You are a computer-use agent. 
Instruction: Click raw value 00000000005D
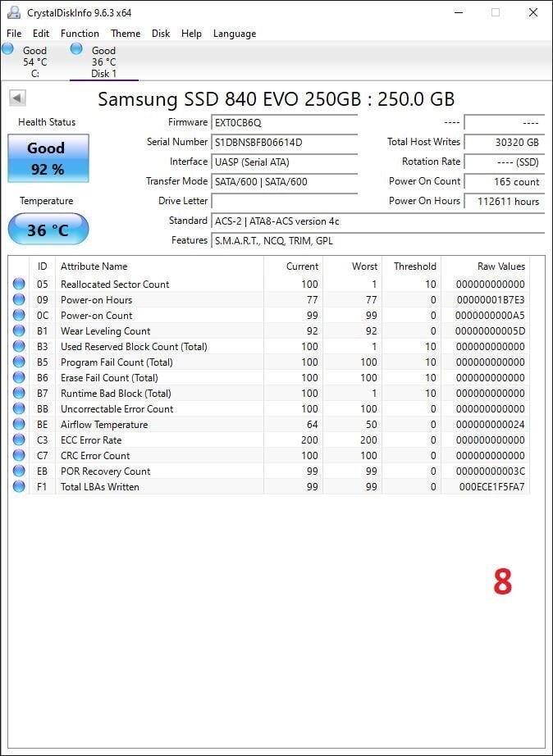click(491, 331)
